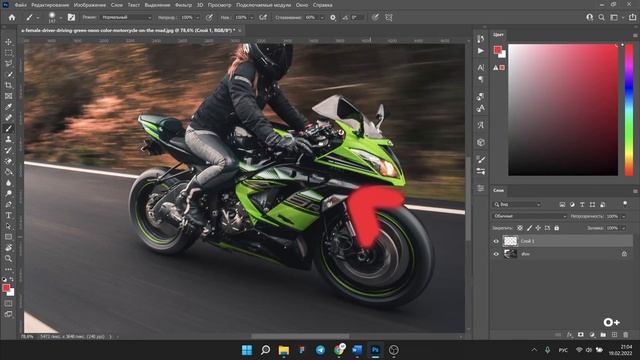Open the 'Редактирование' menu
640x360 pixels.
[50, 5]
